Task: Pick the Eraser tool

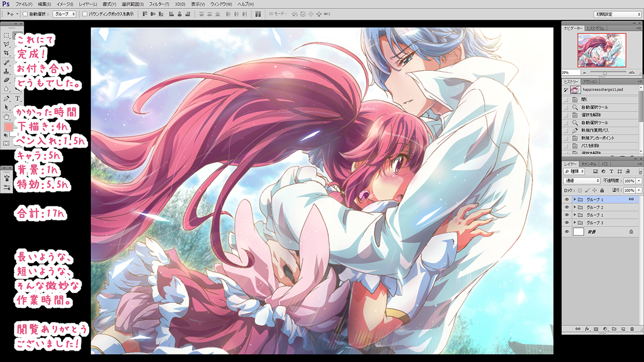Action: (6, 80)
